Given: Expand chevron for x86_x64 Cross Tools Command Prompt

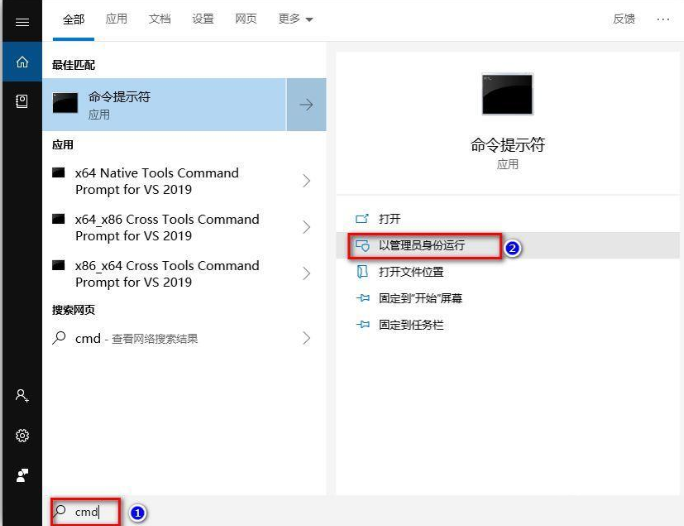Looking at the screenshot, I should click(306, 273).
